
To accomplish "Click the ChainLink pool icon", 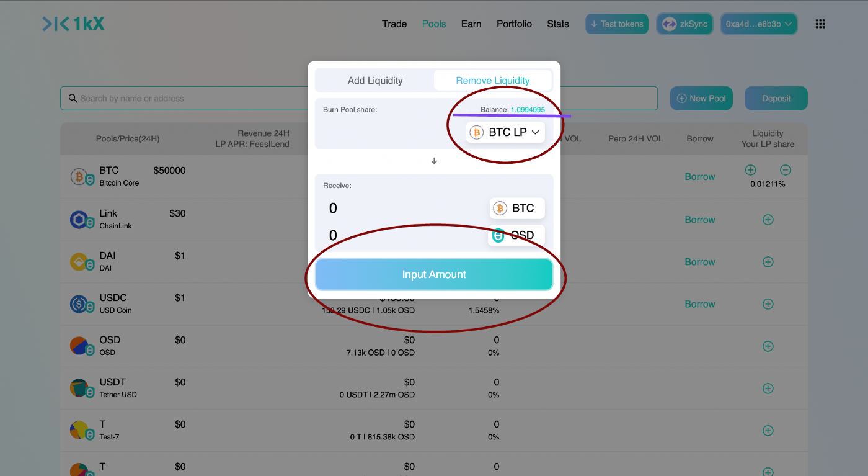I will pyautogui.click(x=81, y=220).
